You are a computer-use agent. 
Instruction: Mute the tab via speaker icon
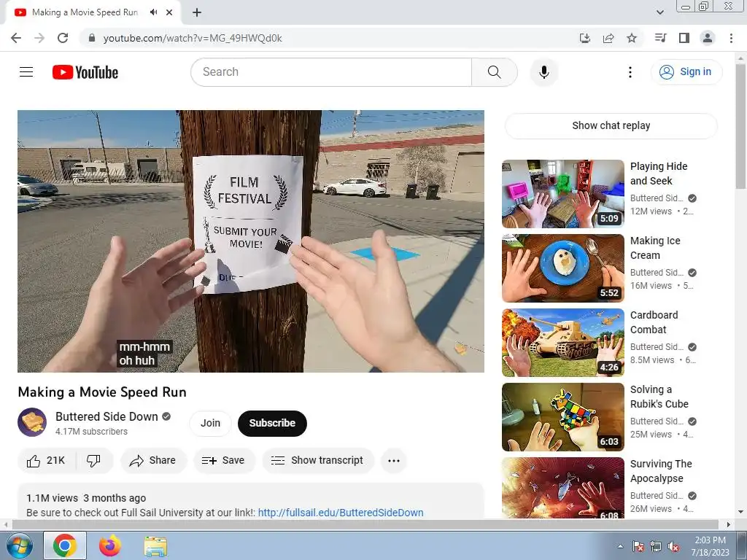point(153,12)
